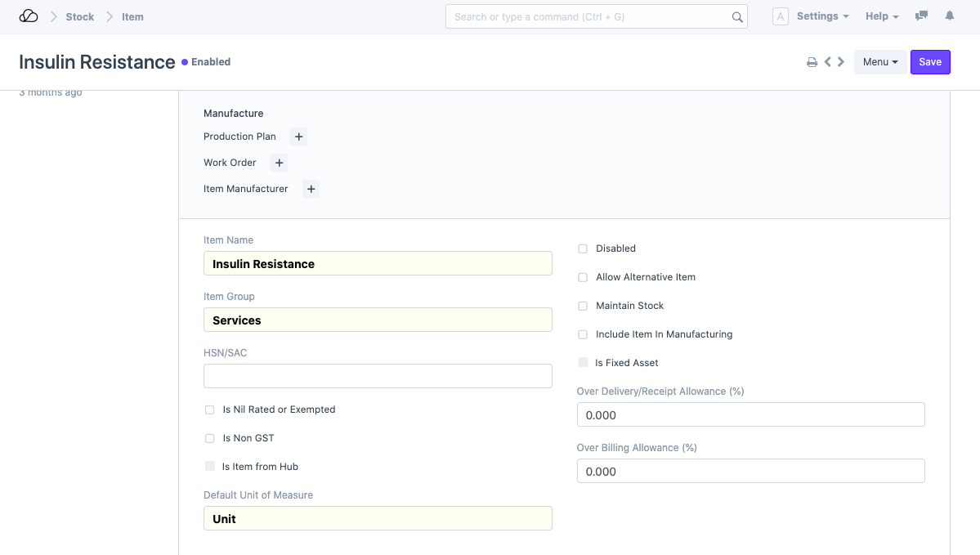Viewport: 980px width, 555px height.
Task: Click the ERPNext cloud home logo
Action: pos(29,16)
